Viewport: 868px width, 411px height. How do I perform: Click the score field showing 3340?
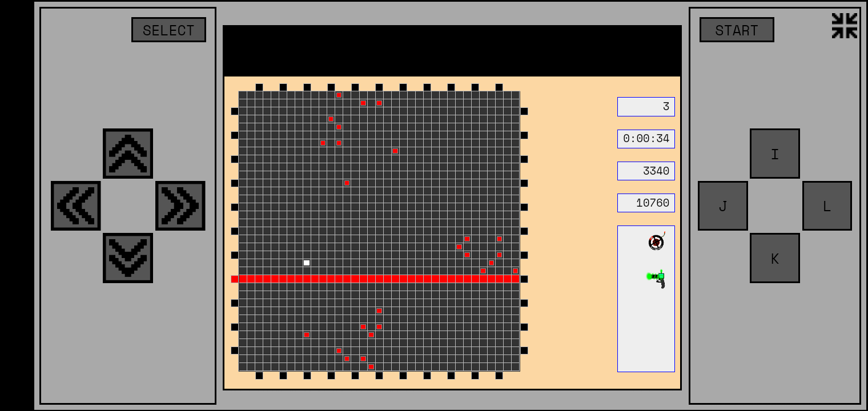point(646,171)
